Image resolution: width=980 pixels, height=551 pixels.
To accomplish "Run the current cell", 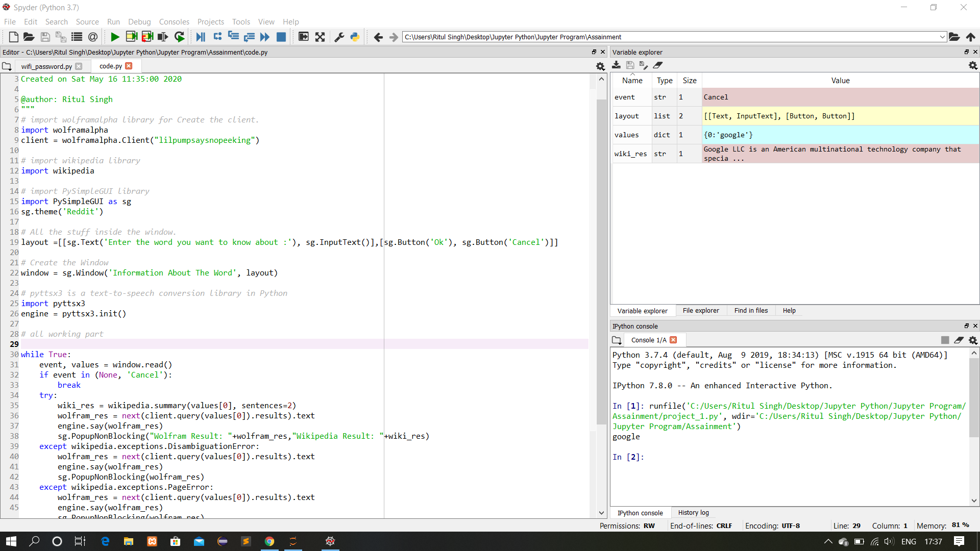I will point(131,37).
